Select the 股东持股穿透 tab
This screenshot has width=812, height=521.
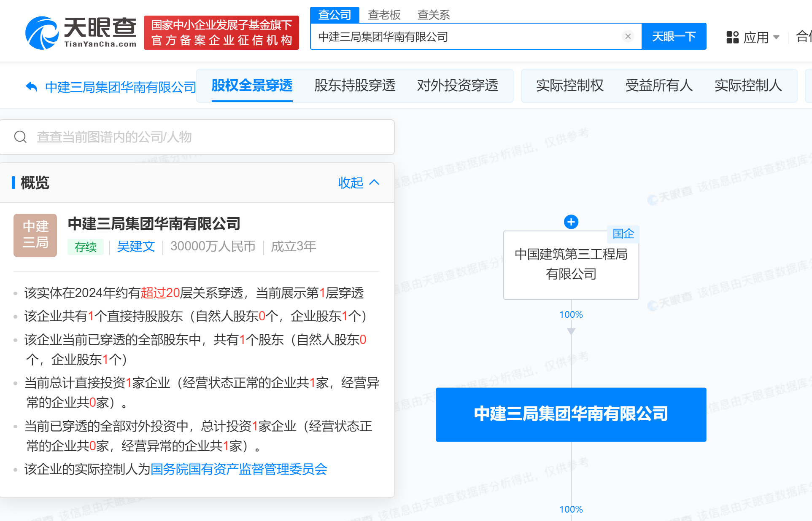[355, 86]
